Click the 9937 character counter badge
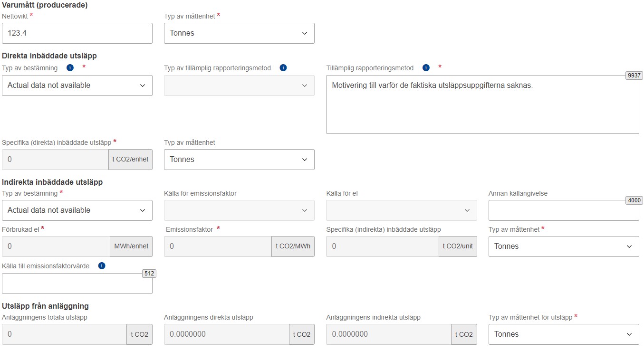644x350 pixels. pyautogui.click(x=634, y=76)
